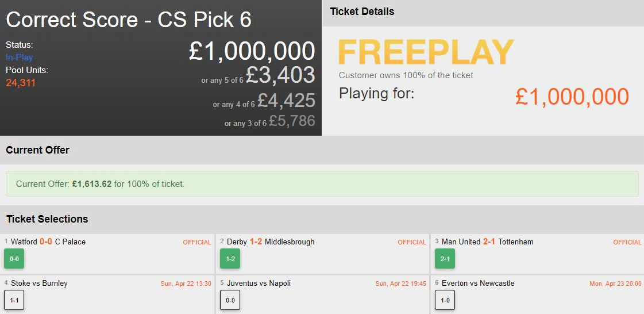Click the any 4 of 6 £4,425 prize
This screenshot has height=314, width=644.
point(286,101)
